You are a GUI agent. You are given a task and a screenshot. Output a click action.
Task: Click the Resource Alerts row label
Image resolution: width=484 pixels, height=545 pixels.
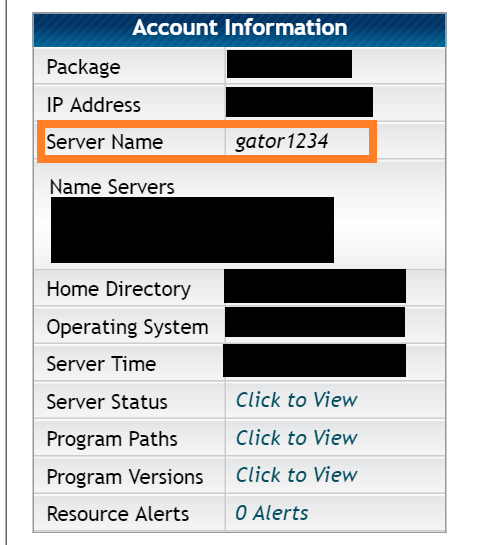pos(118,514)
